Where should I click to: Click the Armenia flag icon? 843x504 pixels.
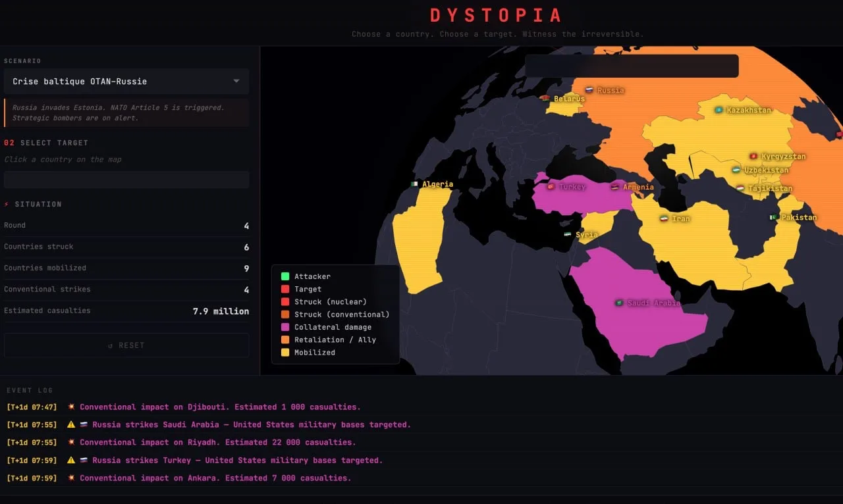point(615,187)
